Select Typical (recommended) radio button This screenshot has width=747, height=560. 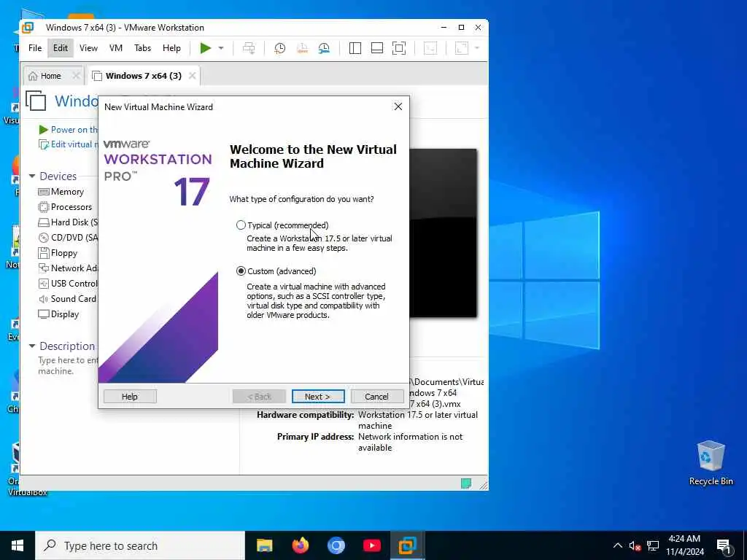pyautogui.click(x=241, y=225)
